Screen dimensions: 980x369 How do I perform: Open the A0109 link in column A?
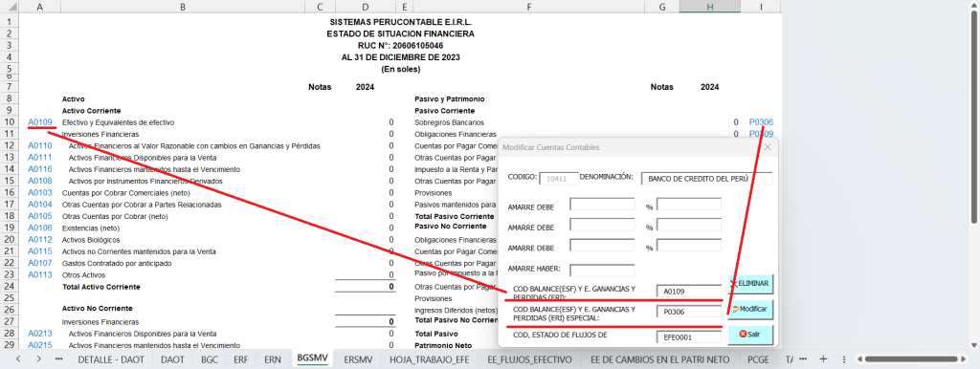(40, 122)
